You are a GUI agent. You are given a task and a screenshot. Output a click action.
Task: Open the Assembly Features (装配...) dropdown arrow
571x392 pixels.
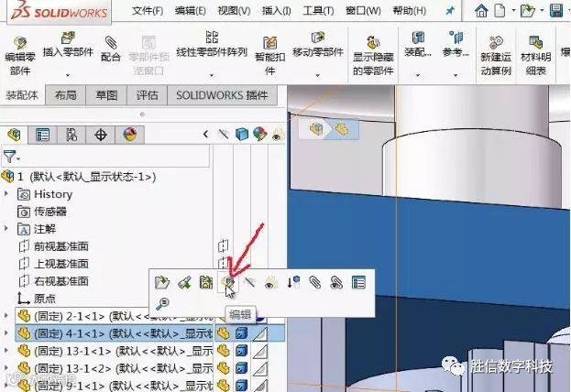click(418, 75)
